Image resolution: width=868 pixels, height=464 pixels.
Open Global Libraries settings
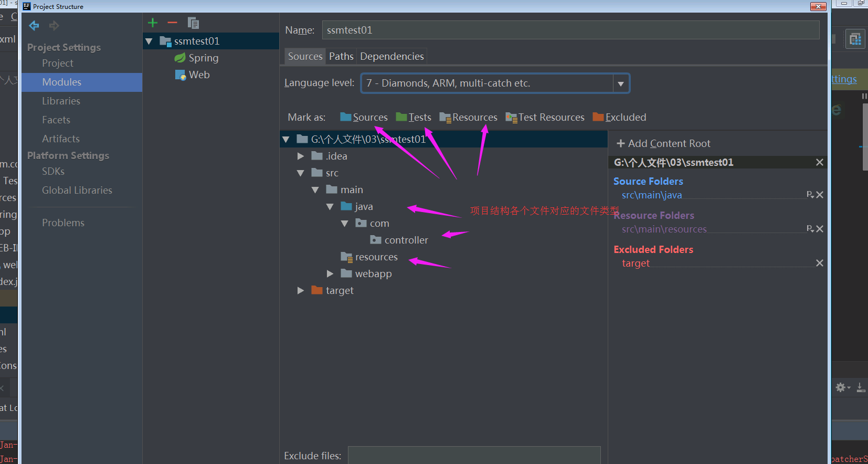[x=77, y=190]
